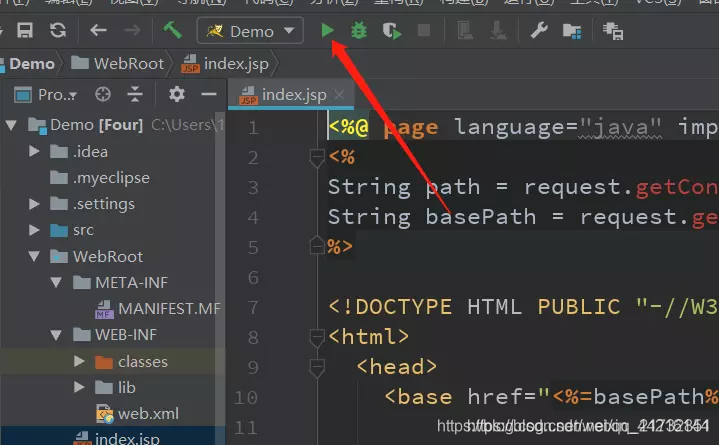Expand the .idea folder arrow
This screenshot has width=719, height=445.
(x=34, y=151)
